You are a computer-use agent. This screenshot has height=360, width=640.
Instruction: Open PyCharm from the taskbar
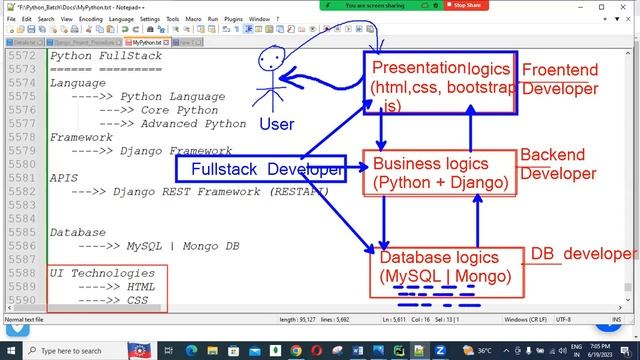[399, 351]
